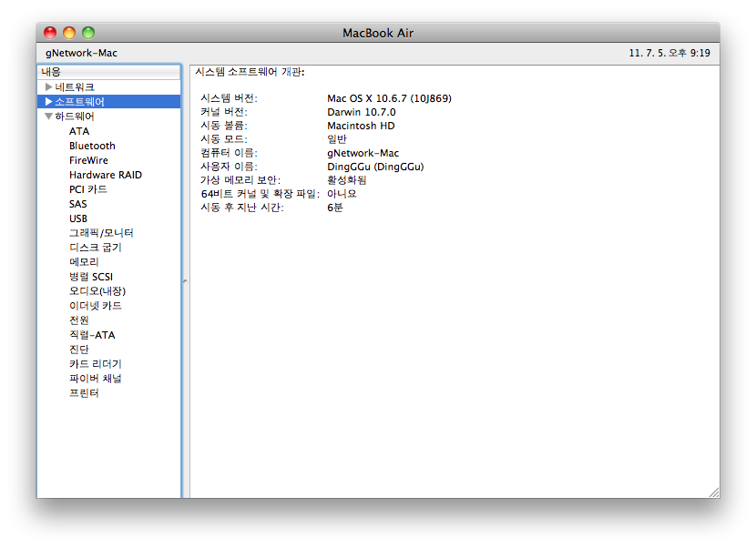Image resolution: width=756 pixels, height=548 pixels.
Task: Click the 일반 boot mode value
Action: click(x=336, y=139)
